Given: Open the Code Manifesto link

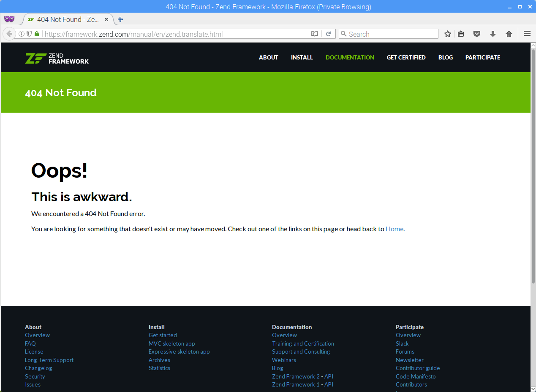Looking at the screenshot, I should (x=416, y=376).
